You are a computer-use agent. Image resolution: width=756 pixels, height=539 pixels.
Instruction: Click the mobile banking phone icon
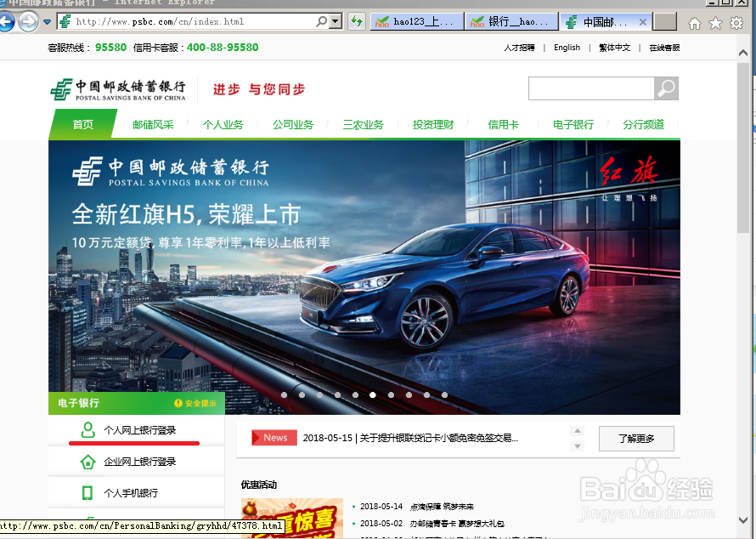(x=87, y=493)
